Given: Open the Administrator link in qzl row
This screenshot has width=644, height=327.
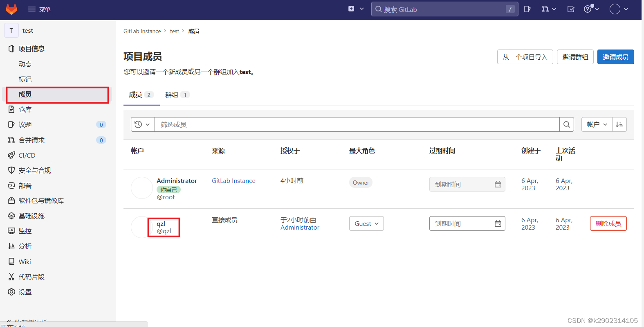Looking at the screenshot, I should click(x=300, y=228).
